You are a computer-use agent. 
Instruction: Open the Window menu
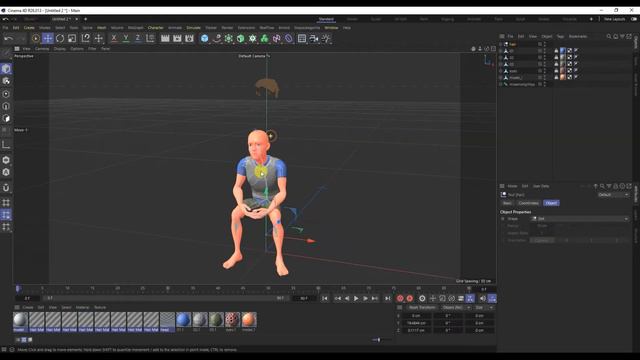pyautogui.click(x=331, y=28)
